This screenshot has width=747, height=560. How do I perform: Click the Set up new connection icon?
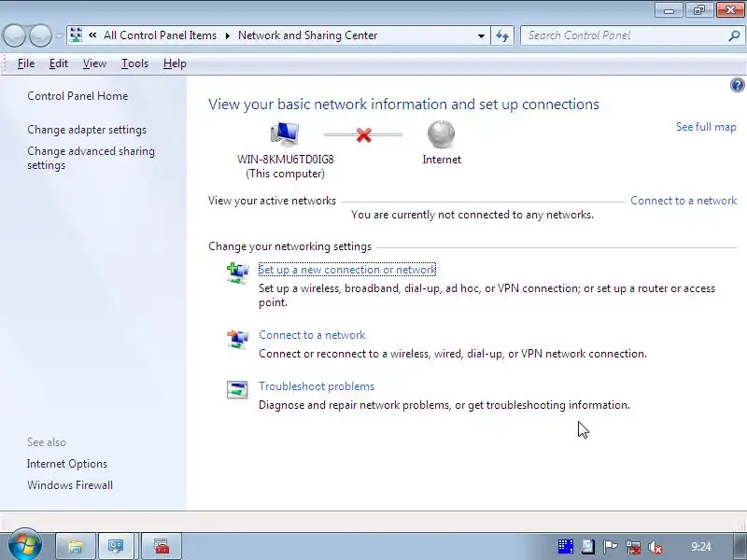237,273
